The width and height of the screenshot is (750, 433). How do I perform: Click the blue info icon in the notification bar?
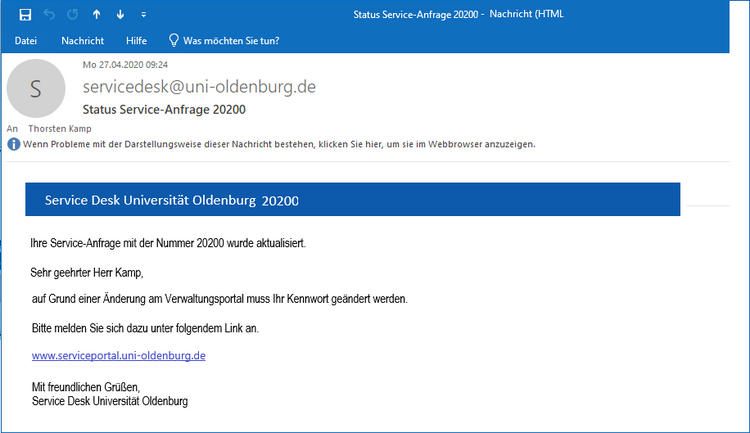click(14, 144)
